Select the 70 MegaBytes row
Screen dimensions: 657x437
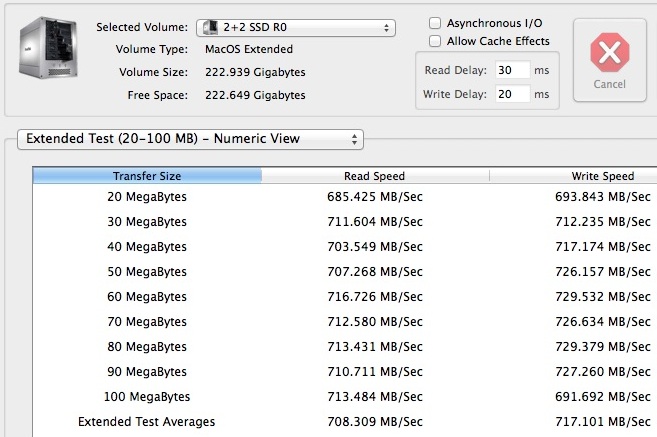(147, 322)
